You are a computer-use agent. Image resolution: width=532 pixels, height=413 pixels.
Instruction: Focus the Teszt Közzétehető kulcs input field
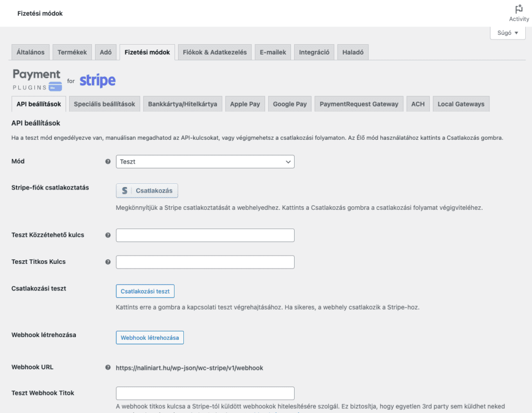coord(205,235)
